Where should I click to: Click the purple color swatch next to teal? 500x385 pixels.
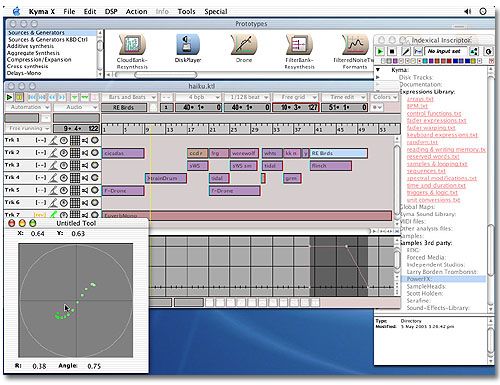tap(430, 61)
